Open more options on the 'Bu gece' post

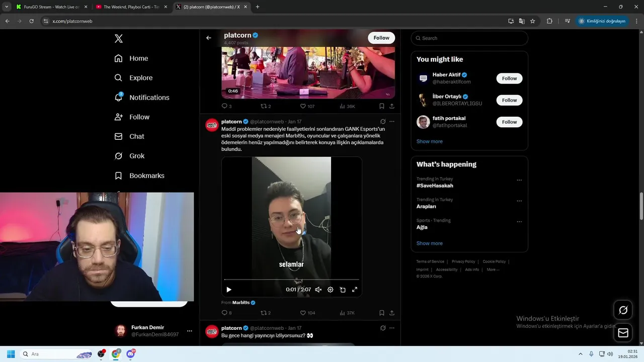tap(392, 328)
